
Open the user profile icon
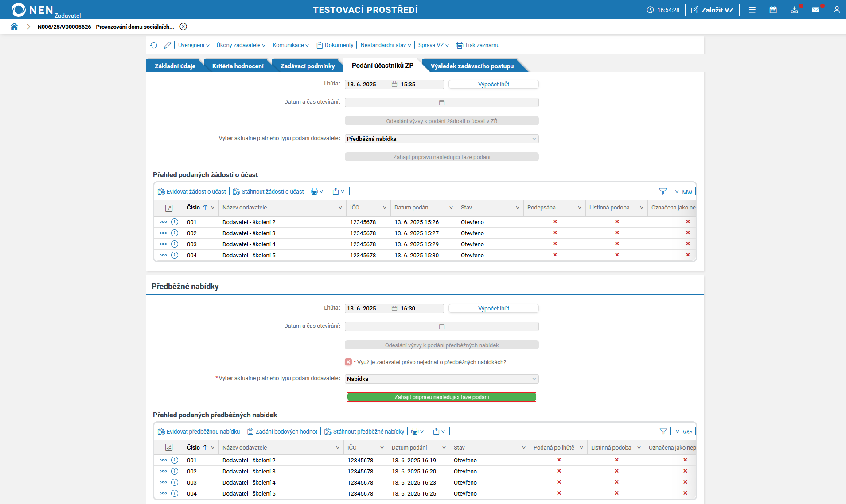coord(837,10)
